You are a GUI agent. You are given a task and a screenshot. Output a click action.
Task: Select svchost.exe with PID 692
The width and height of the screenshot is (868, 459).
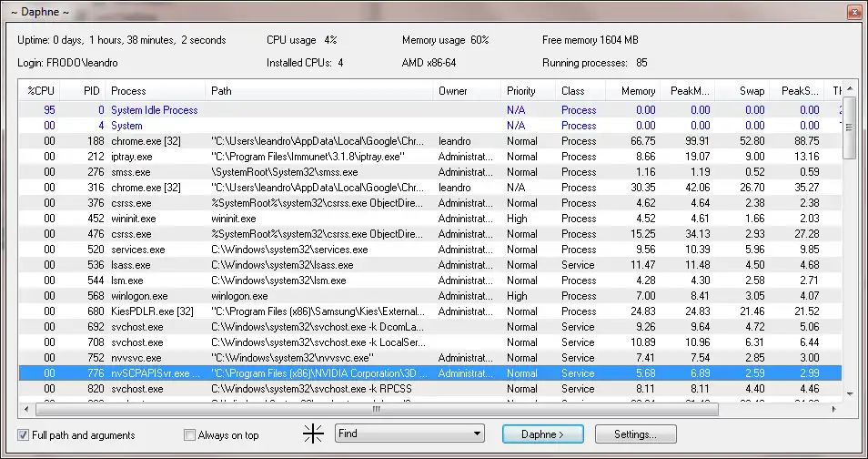tap(430, 327)
